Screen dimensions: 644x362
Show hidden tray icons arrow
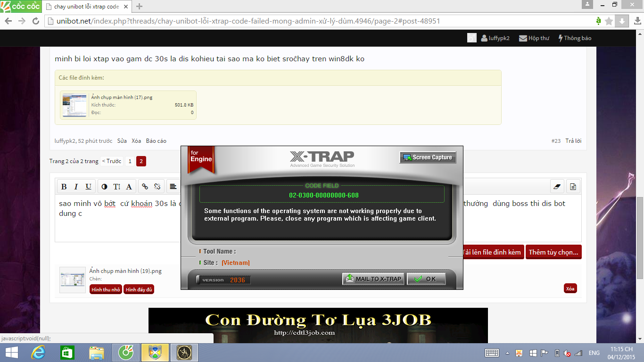point(507,353)
